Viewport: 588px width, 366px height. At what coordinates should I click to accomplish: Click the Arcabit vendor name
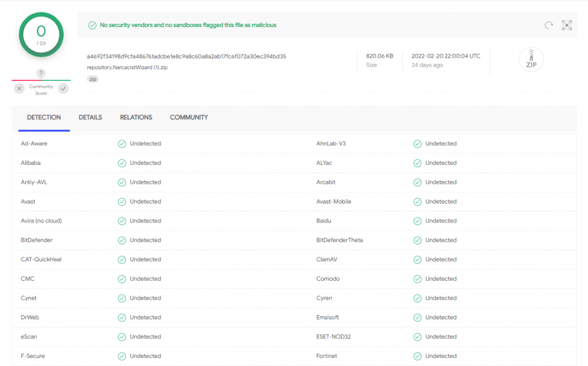click(326, 182)
